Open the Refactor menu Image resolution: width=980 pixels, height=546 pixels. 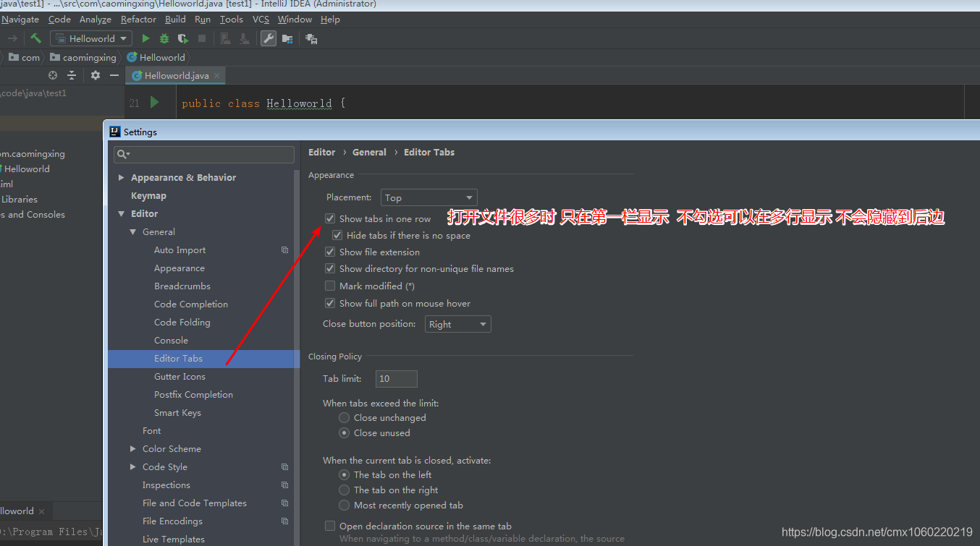click(x=138, y=20)
